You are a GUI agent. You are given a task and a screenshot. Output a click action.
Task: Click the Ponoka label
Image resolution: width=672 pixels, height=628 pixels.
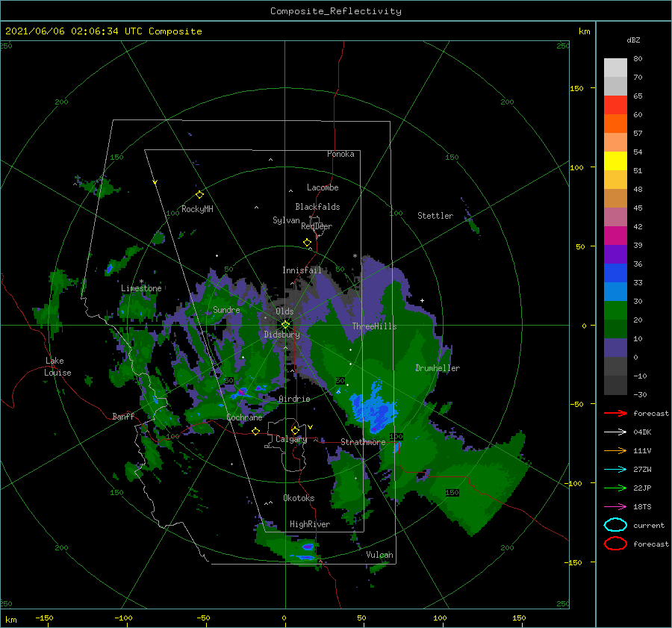tap(340, 154)
